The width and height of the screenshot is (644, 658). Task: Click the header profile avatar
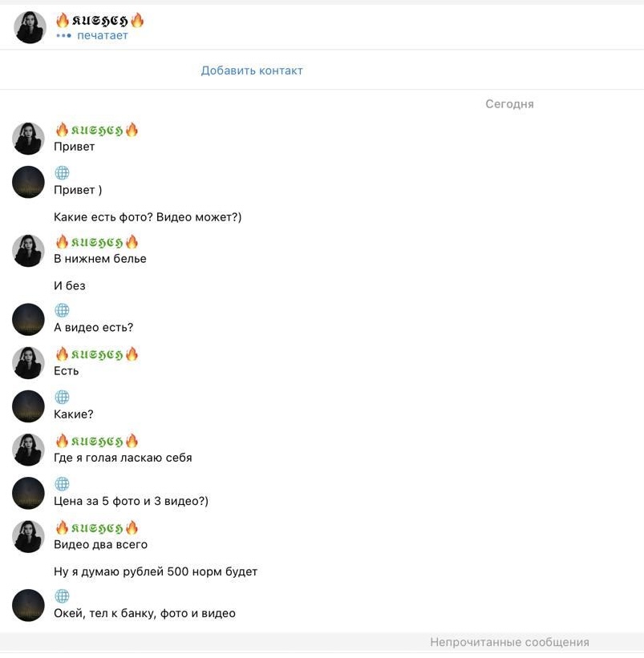(x=30, y=27)
